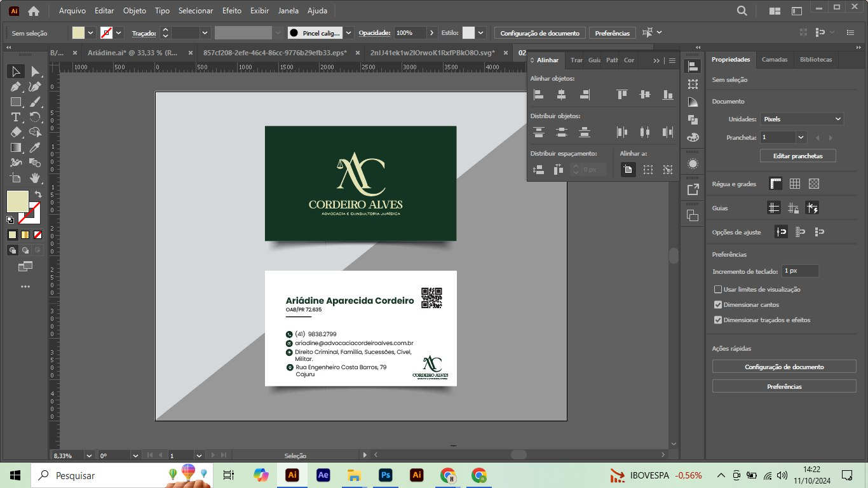This screenshot has width=868, height=488.
Task: Click Configuração de documento in control bar
Action: click(539, 33)
